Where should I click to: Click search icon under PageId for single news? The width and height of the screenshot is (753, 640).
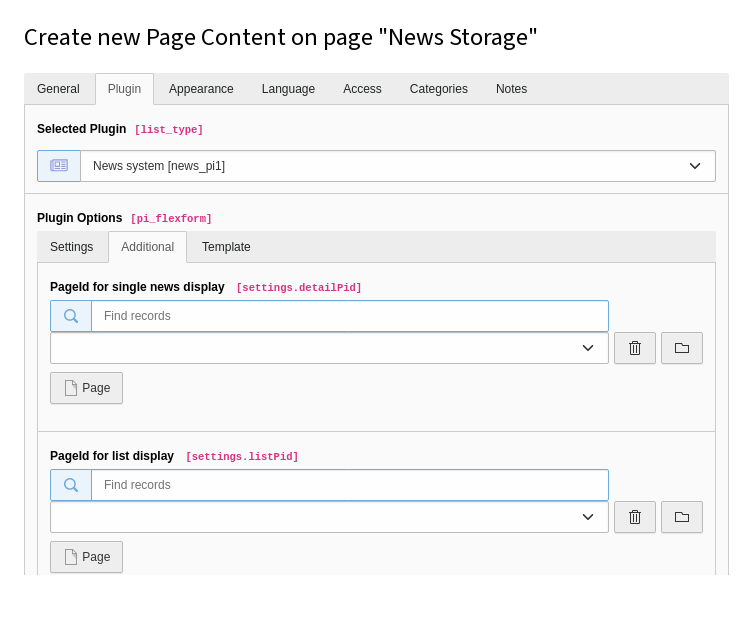coord(71,316)
